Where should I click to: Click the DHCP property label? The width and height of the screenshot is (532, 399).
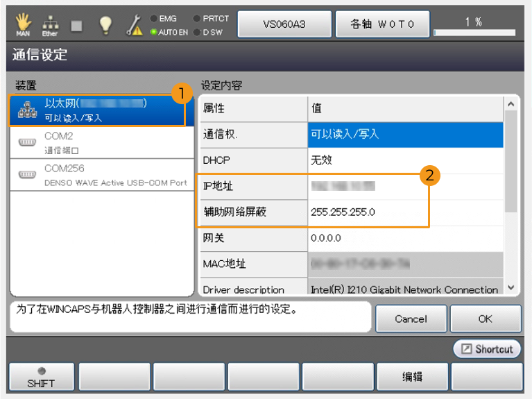(254, 160)
